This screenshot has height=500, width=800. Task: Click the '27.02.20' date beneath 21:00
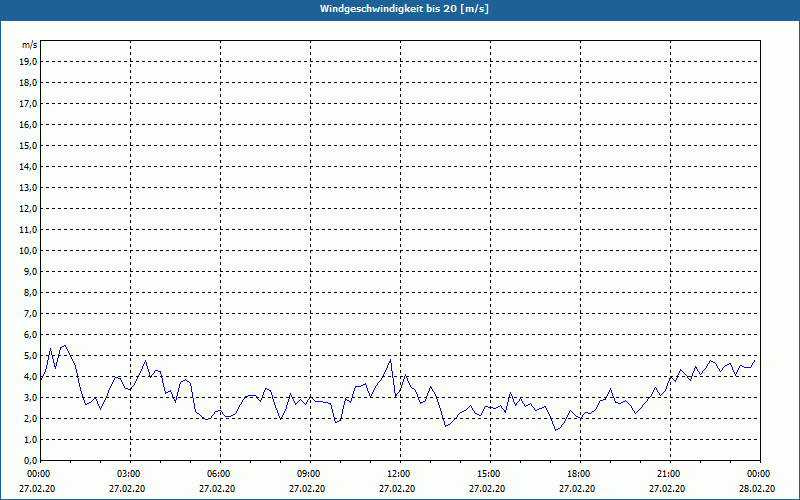667,489
